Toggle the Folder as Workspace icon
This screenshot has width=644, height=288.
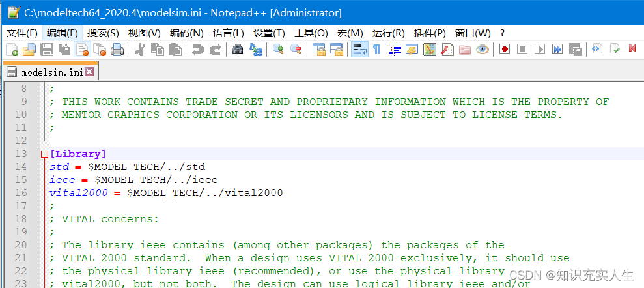[x=464, y=50]
